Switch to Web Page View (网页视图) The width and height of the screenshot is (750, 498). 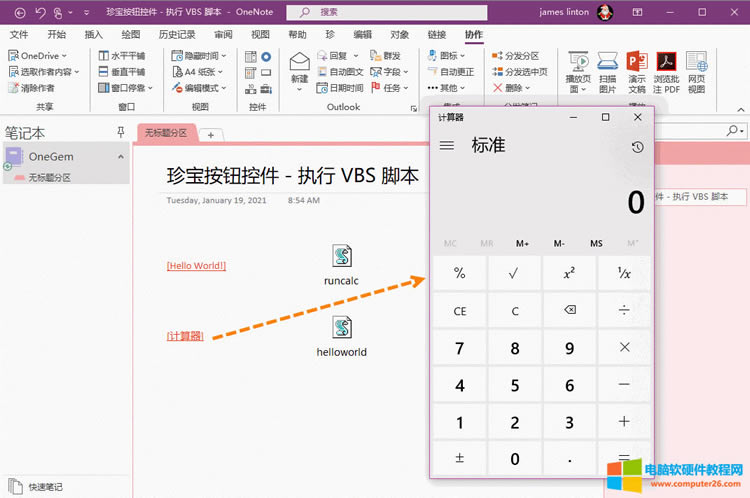coord(696,72)
